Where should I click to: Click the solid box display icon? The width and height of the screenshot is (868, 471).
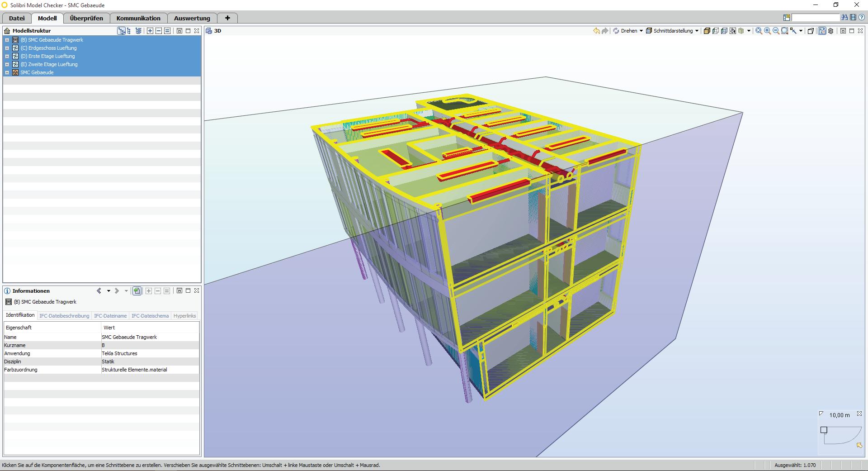click(x=707, y=31)
